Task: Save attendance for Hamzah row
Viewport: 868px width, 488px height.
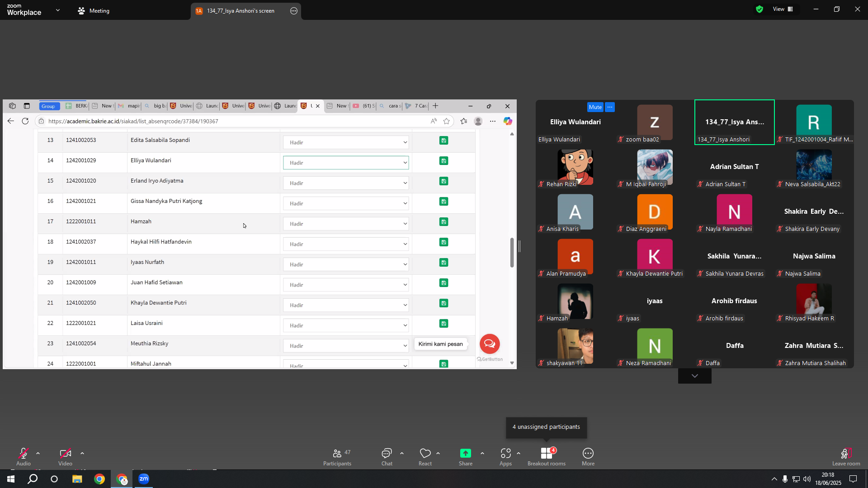Action: pos(444,222)
